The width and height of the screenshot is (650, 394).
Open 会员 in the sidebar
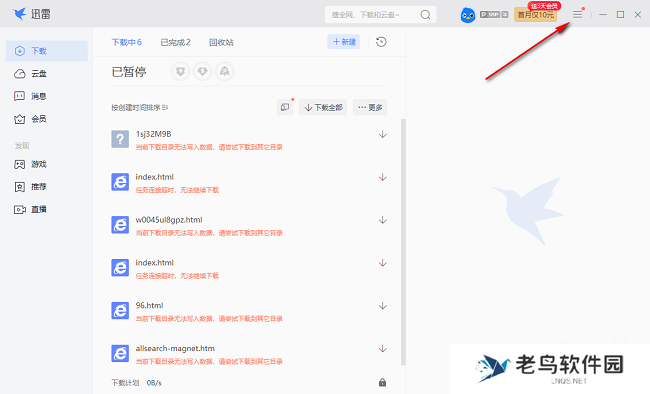31,119
